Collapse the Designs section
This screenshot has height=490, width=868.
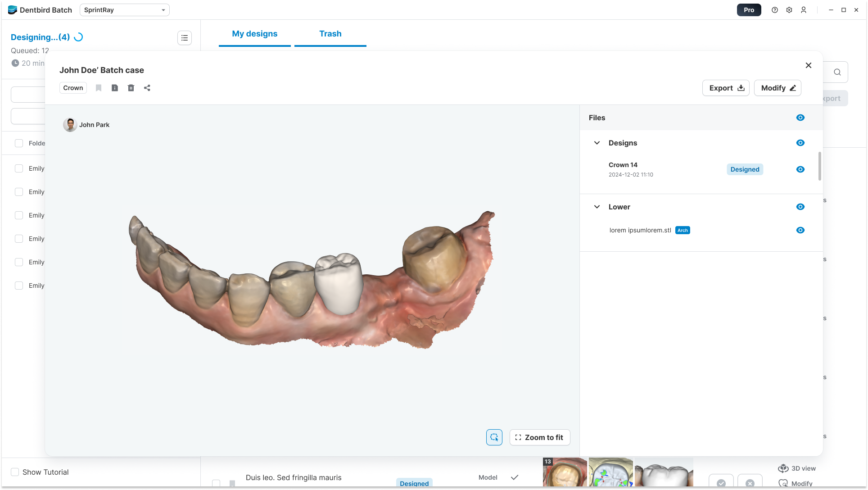point(597,143)
